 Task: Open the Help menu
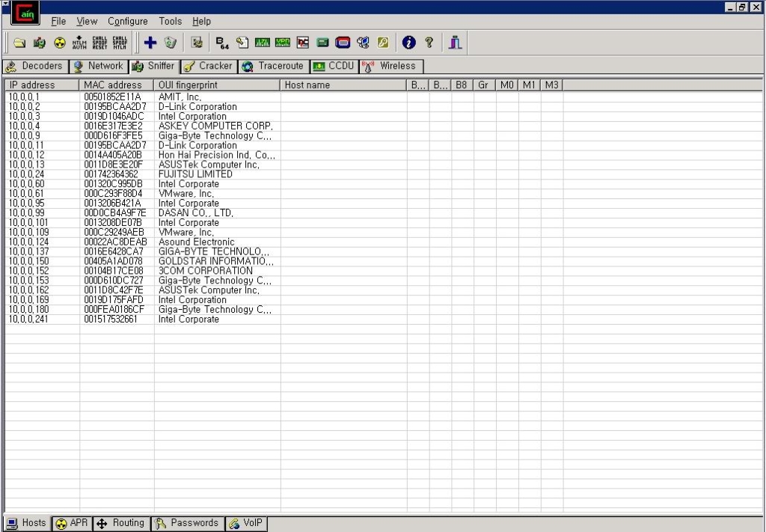coord(201,21)
